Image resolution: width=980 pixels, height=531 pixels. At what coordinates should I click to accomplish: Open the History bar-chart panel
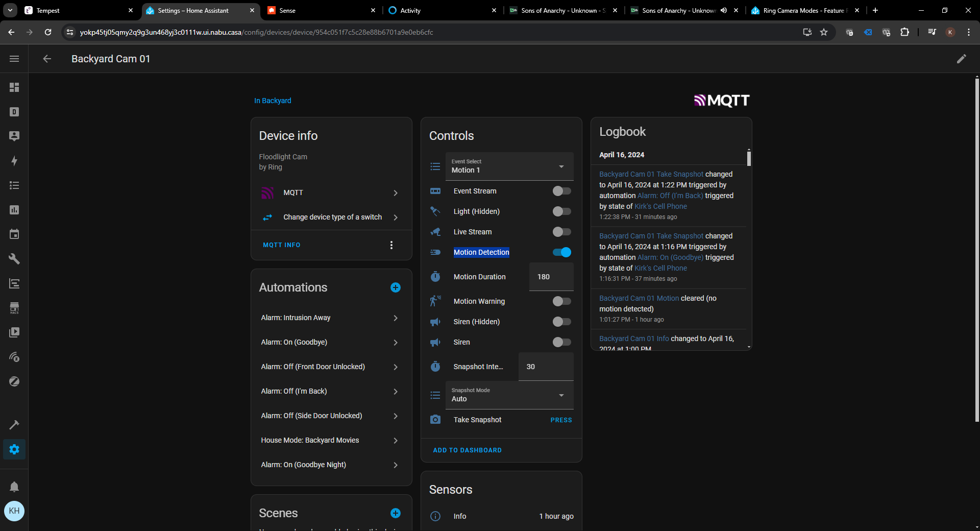pyautogui.click(x=14, y=210)
